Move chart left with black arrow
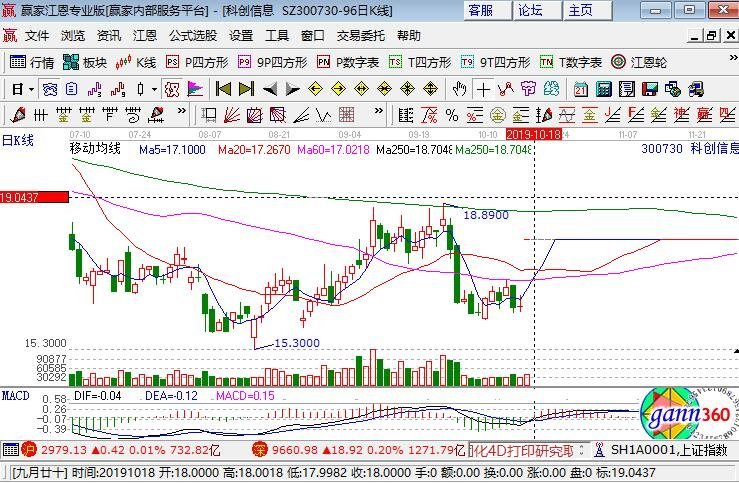Screen dimensions: 739x483 click(x=270, y=89)
